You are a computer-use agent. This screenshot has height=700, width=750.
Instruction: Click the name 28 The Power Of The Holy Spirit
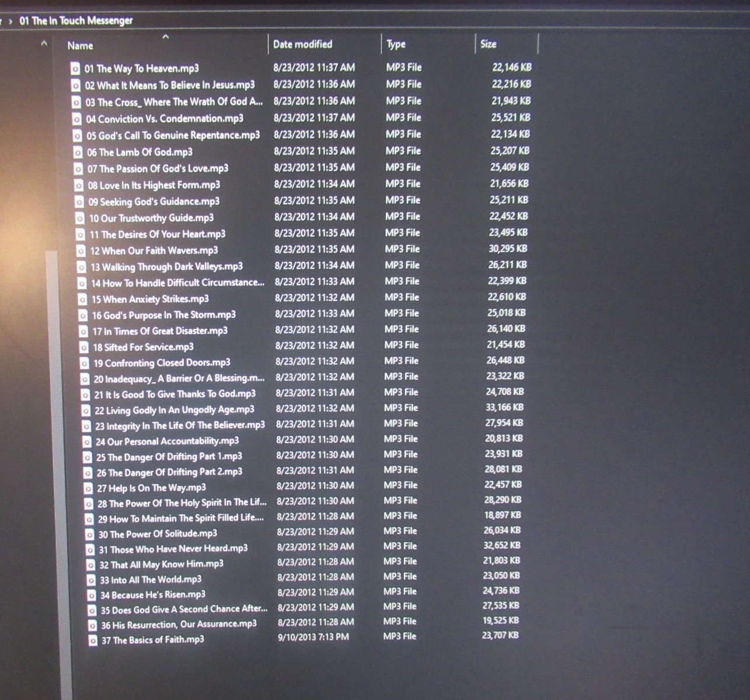182,503
